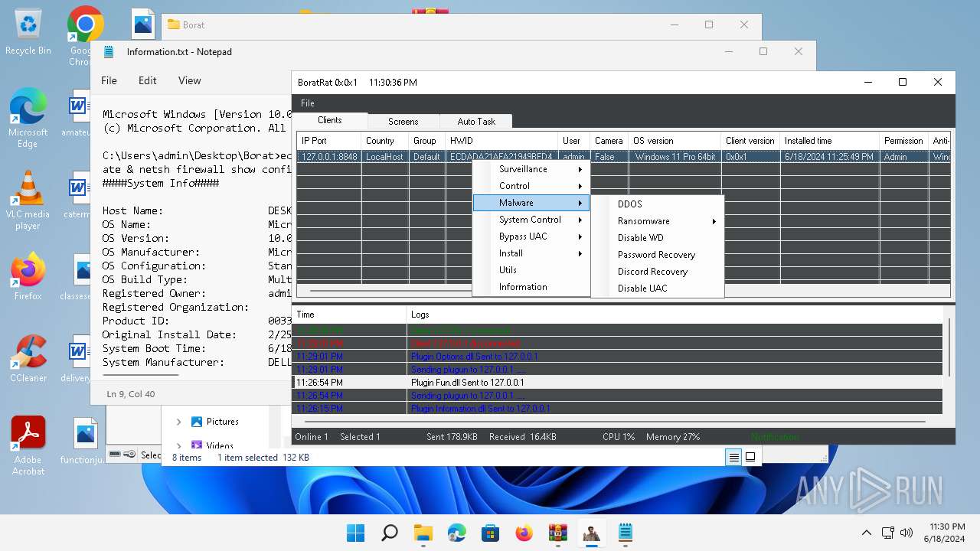
Task: Expand Pictures folder in Explorer tree
Action: click(x=178, y=422)
